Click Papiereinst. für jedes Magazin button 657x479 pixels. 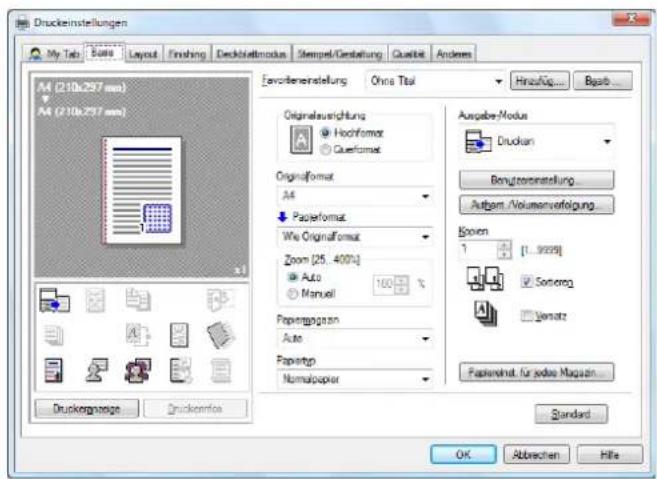coord(537,372)
